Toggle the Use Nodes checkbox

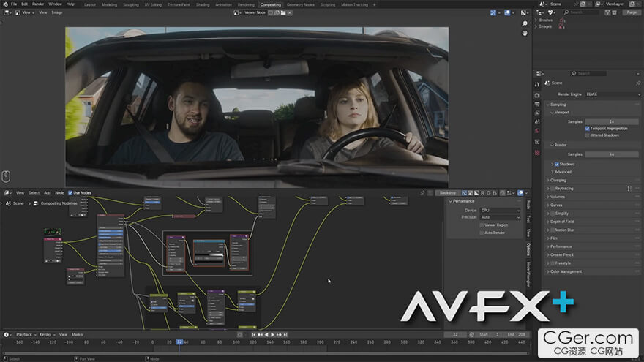70,192
